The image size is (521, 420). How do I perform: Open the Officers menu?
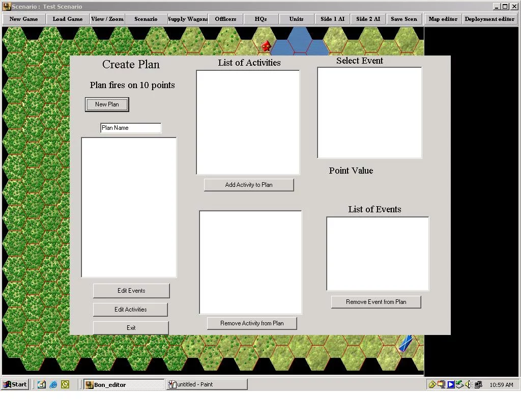[x=225, y=19]
